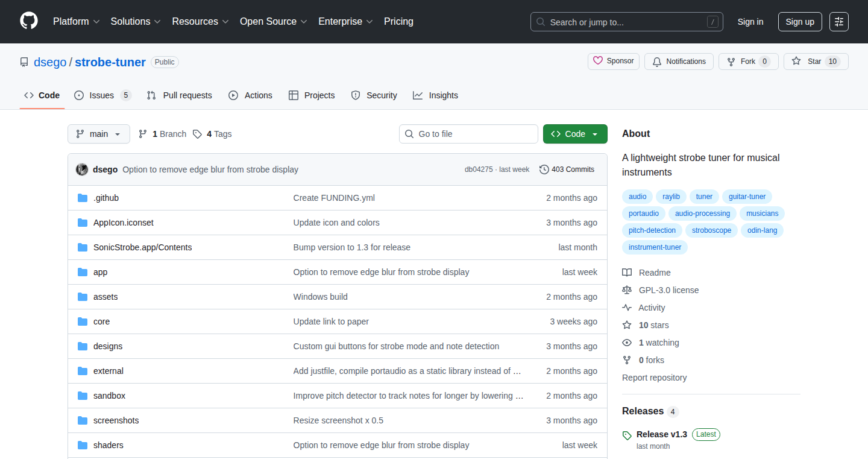Click Sign in
The image size is (868, 459).
point(750,22)
